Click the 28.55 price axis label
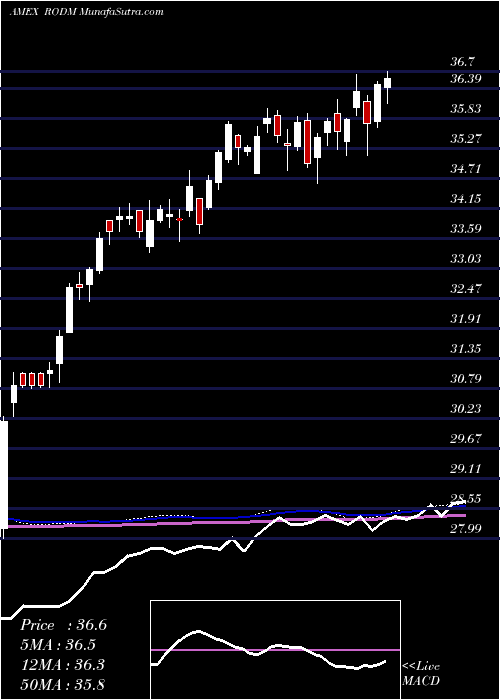The height and width of the screenshot is (700, 500). [x=467, y=498]
